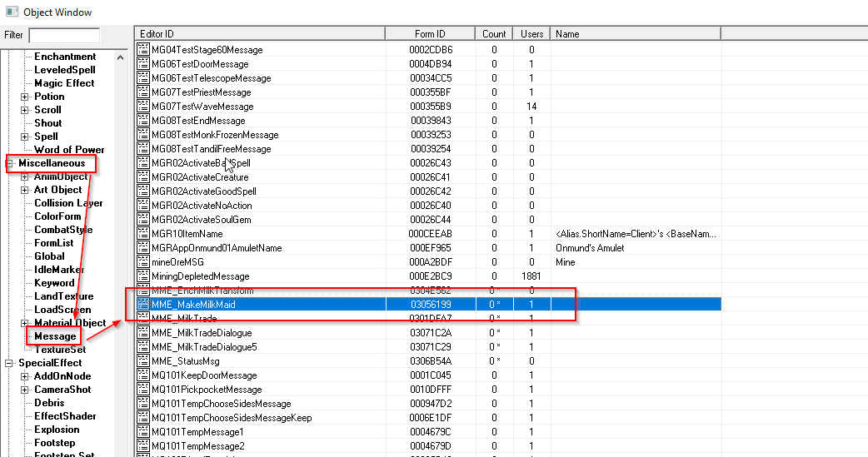The width and height of the screenshot is (868, 457).
Task: Click the icon next to MME_StatusMsg
Action: pyautogui.click(x=143, y=360)
